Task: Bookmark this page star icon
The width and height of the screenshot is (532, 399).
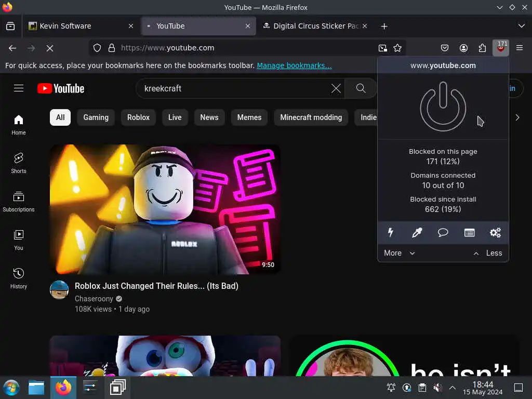Action: [x=397, y=48]
